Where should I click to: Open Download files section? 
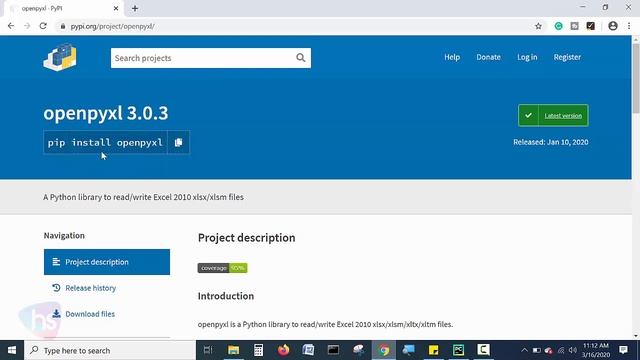point(84,314)
